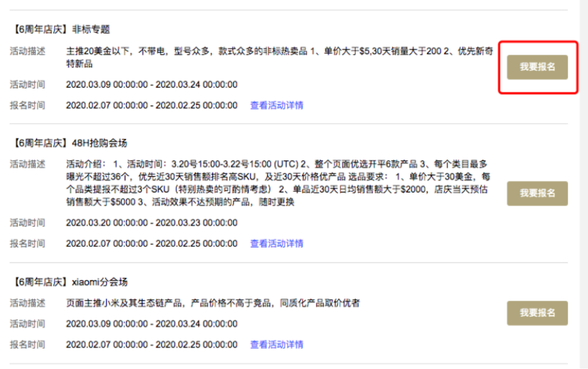Viewport: 588px width, 369px height.
Task: Click the activity dates of xiaomi分会场
Action: [x=152, y=324]
